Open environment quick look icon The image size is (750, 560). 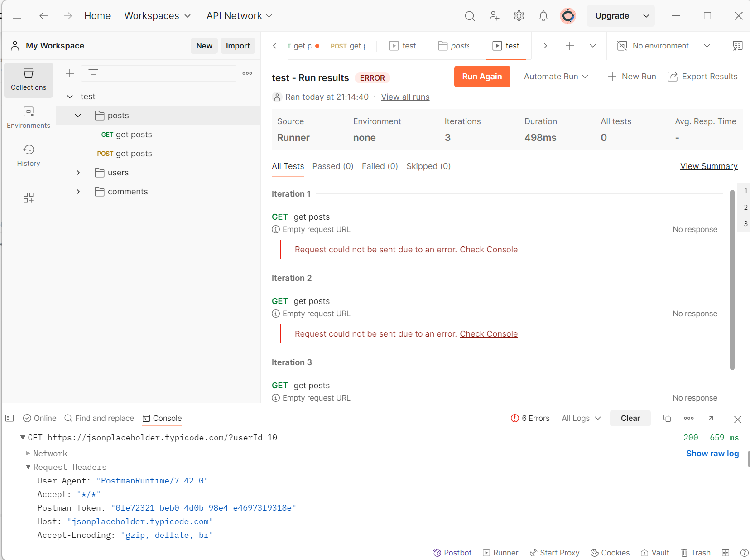(x=738, y=46)
